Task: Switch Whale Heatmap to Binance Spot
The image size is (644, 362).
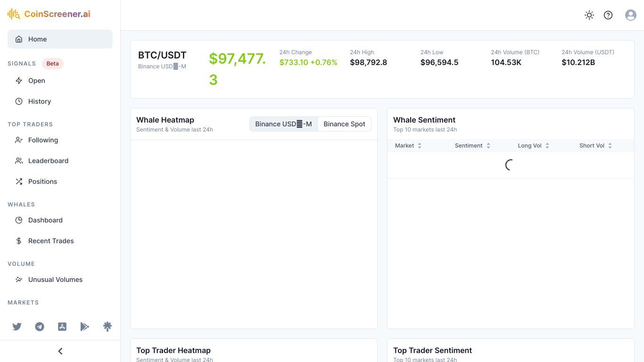Action: tap(344, 124)
